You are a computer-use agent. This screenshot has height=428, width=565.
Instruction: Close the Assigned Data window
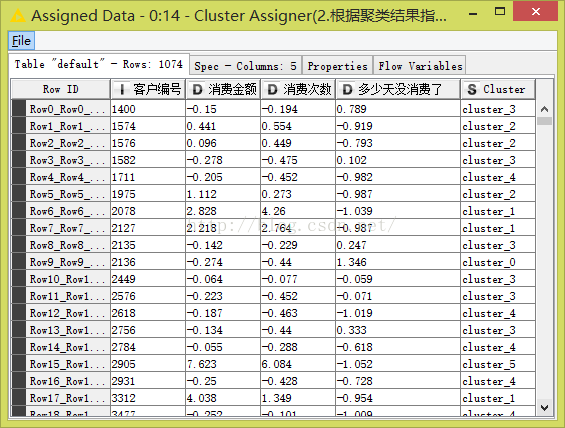[x=536, y=12]
